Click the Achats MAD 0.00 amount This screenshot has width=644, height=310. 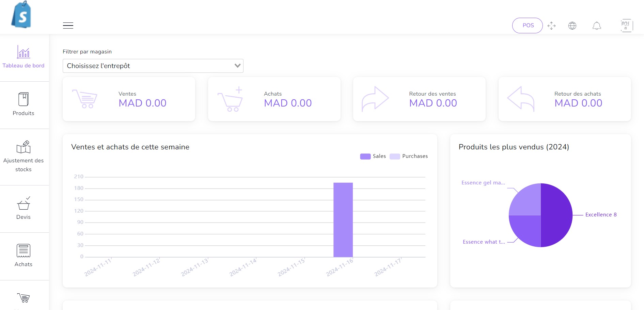tap(288, 103)
